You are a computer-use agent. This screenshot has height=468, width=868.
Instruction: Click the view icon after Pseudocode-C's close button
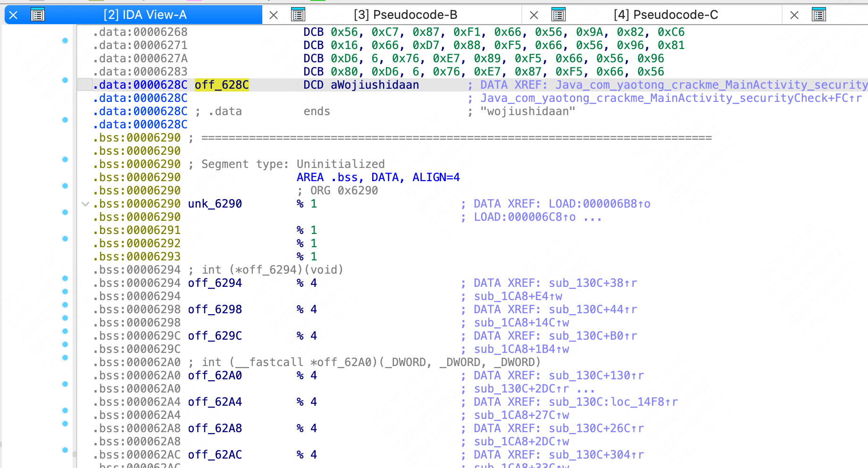point(818,15)
